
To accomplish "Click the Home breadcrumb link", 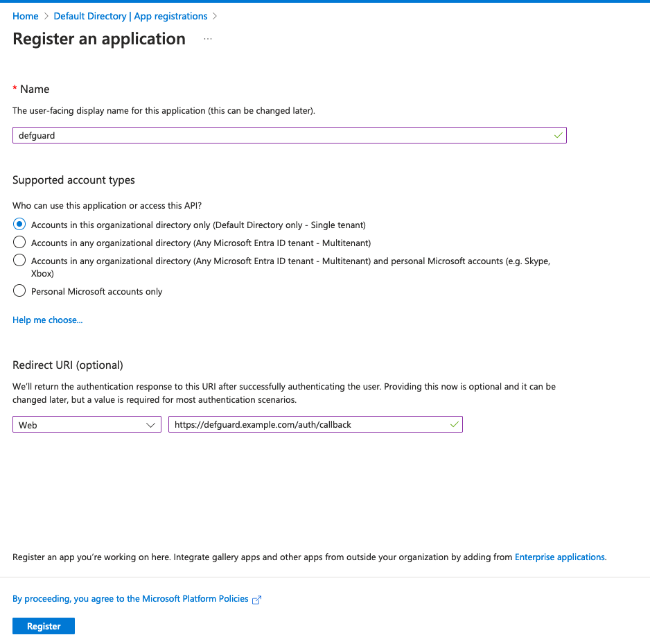I will pos(26,16).
